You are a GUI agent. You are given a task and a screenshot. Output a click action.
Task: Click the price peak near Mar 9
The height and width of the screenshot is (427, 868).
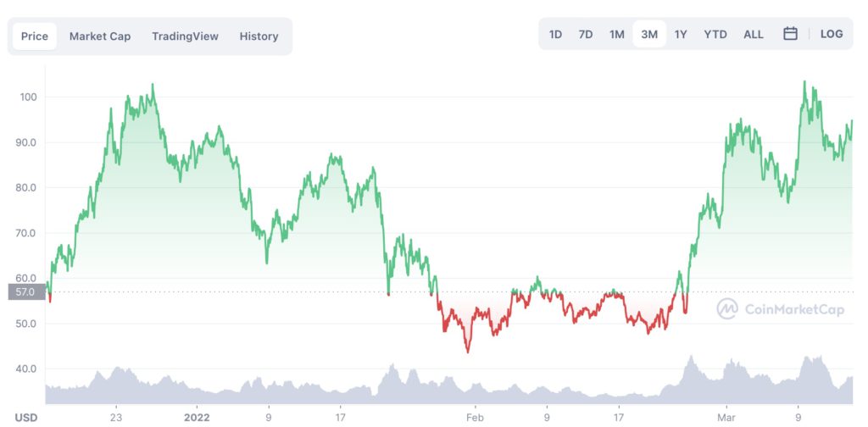point(804,83)
